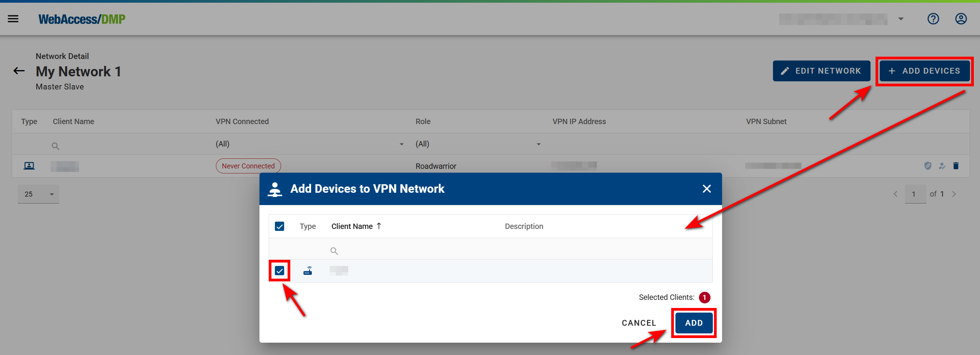Open the Role (All) dropdown

click(x=539, y=144)
